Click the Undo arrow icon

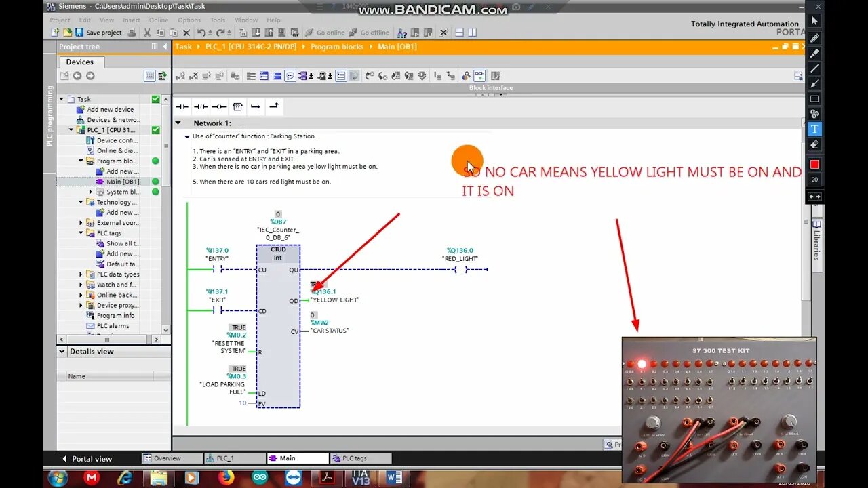pyautogui.click(x=202, y=33)
